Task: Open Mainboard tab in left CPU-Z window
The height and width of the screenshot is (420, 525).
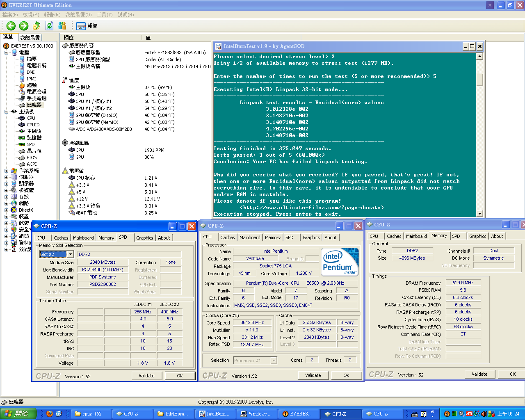Action: tap(83, 238)
